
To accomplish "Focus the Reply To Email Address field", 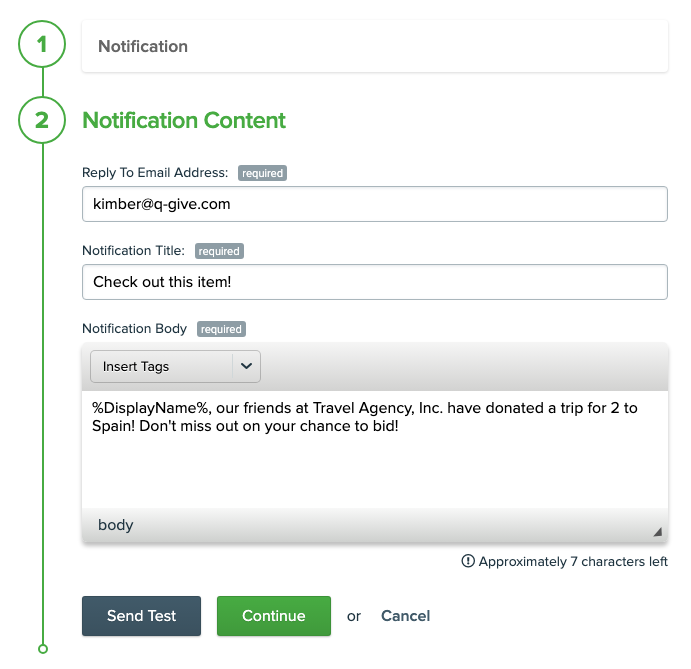I will point(374,204).
